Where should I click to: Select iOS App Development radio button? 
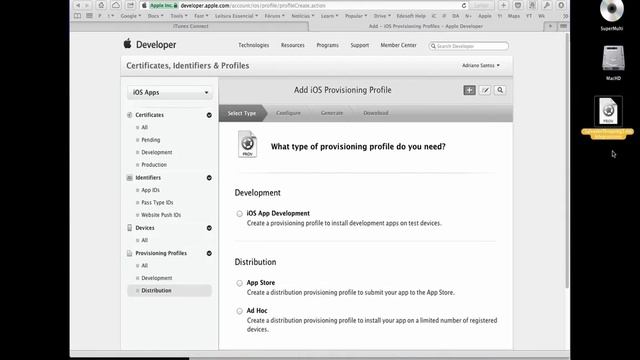click(240, 214)
